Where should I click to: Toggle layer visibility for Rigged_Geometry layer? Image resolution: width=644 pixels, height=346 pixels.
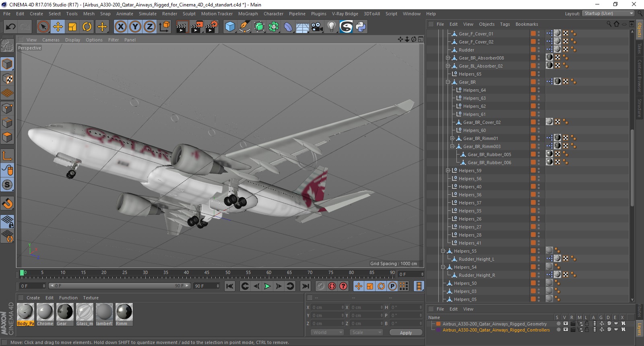(x=566, y=323)
